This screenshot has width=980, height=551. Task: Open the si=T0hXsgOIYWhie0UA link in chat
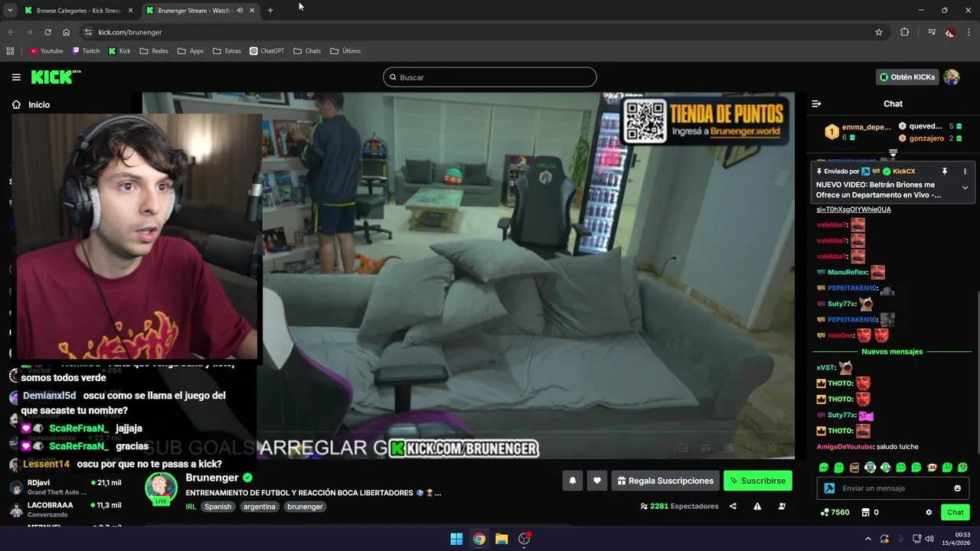click(x=854, y=210)
